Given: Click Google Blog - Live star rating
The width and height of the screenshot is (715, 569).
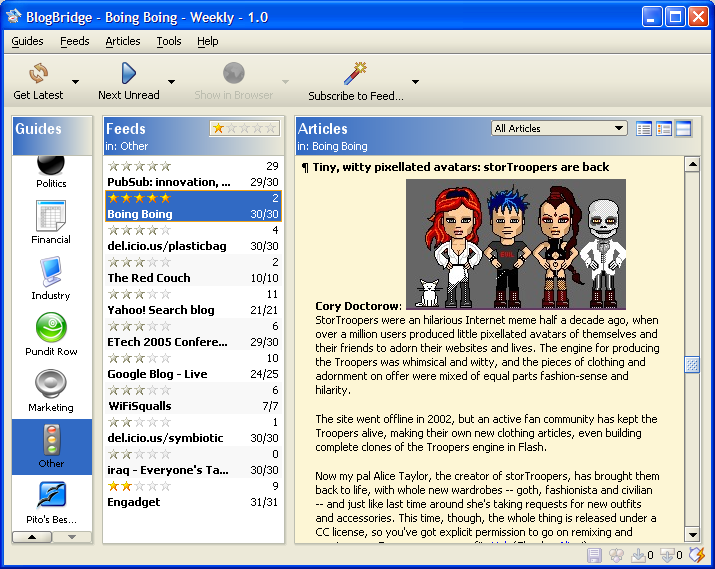Looking at the screenshot, I should 140,358.
